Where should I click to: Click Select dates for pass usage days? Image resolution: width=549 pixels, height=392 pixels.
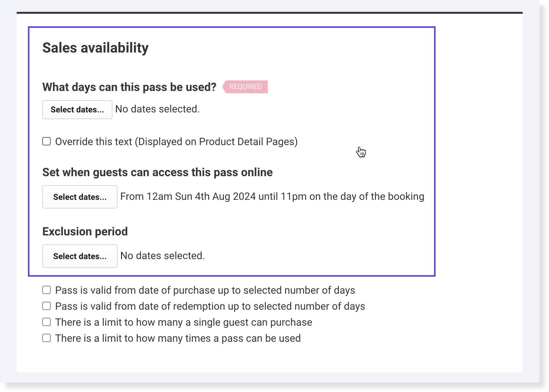[77, 110]
